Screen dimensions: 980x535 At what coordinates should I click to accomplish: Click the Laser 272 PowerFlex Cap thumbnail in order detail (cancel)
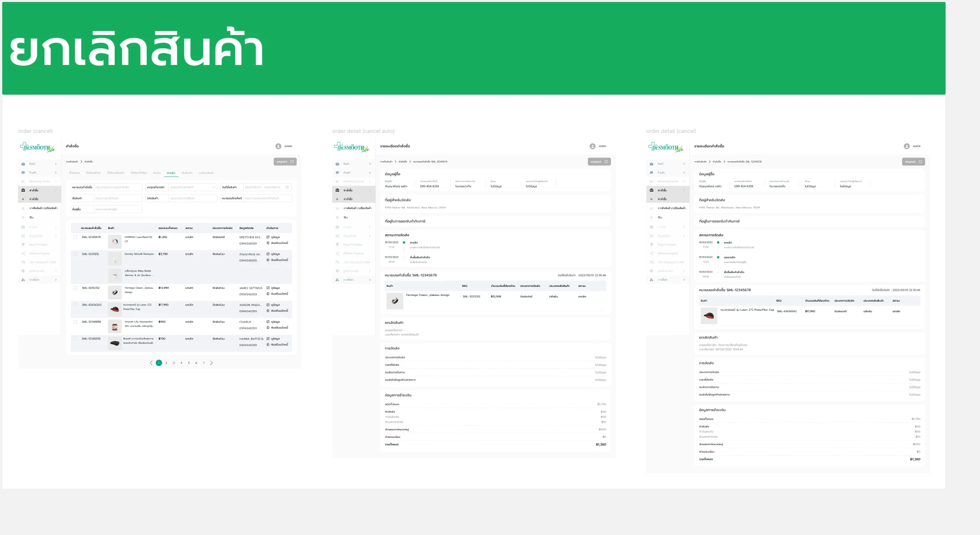click(708, 316)
